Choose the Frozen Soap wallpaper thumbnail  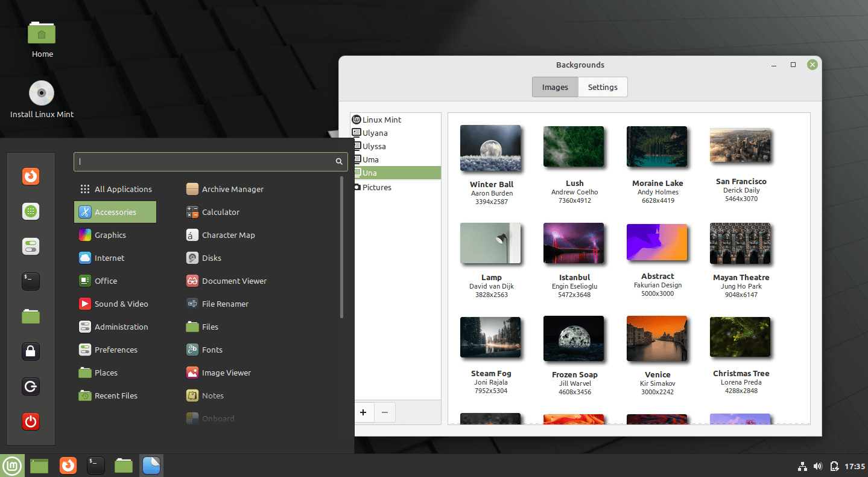[x=574, y=338]
